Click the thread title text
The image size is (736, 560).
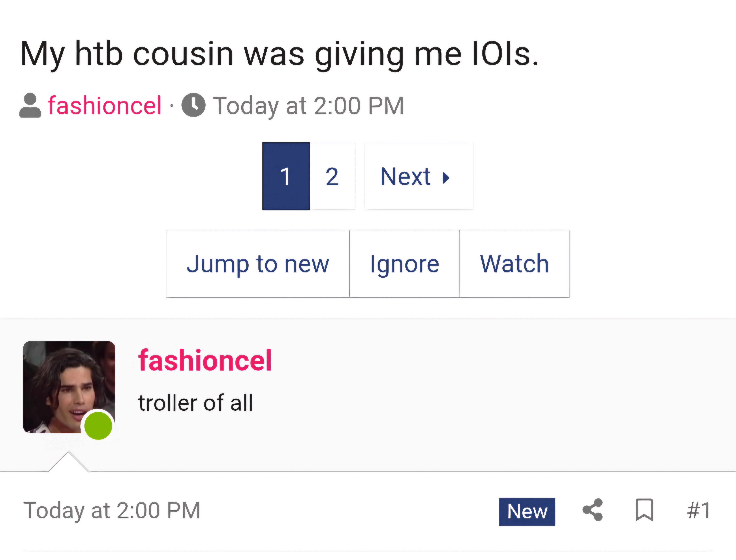(x=279, y=54)
